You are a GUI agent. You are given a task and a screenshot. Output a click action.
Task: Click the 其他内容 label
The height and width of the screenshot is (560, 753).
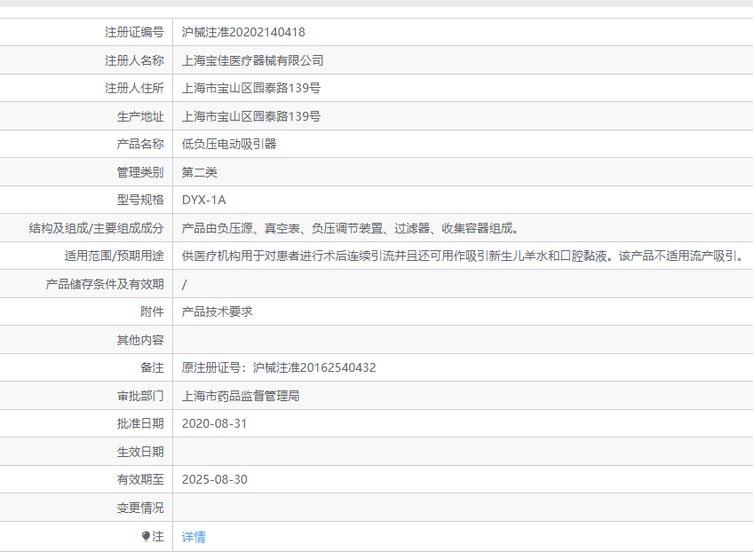coord(140,340)
